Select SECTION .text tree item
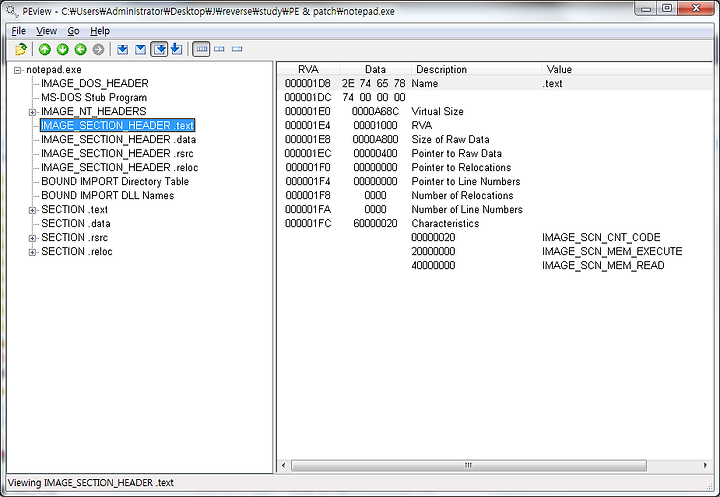 coord(74,209)
